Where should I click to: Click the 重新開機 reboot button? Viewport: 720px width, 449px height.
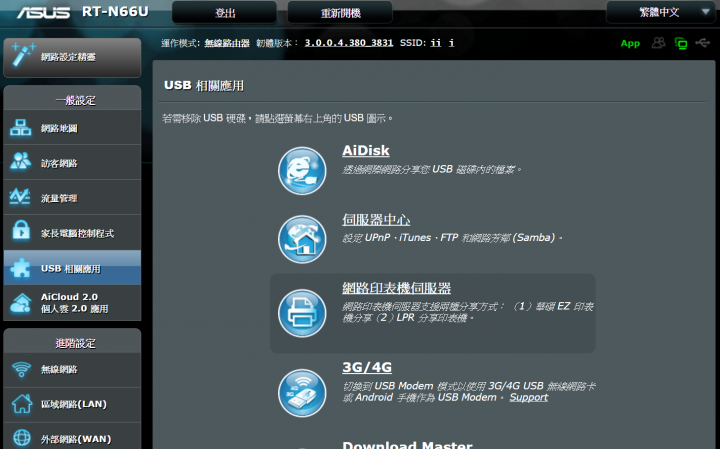tap(340, 12)
